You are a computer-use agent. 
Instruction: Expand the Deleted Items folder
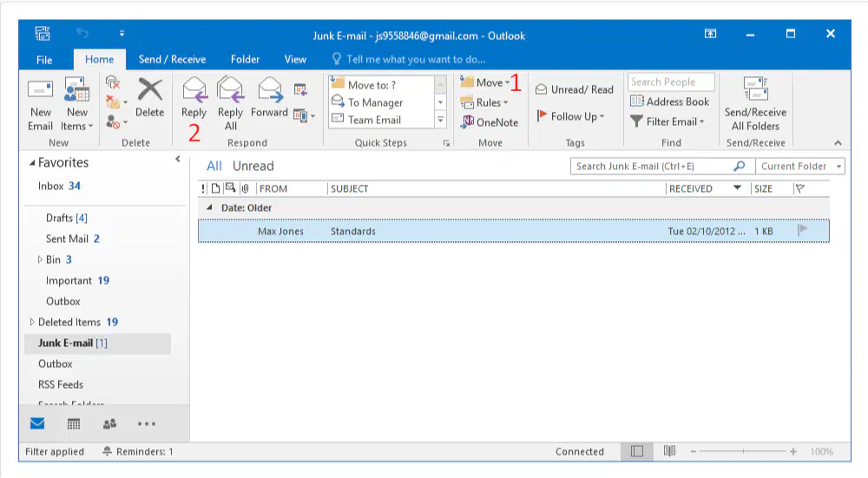tap(31, 322)
